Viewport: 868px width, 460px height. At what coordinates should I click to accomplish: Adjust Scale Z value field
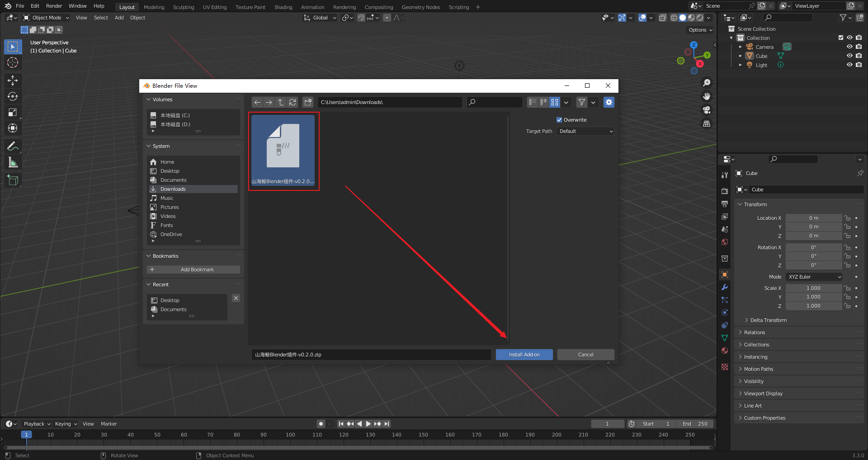814,306
